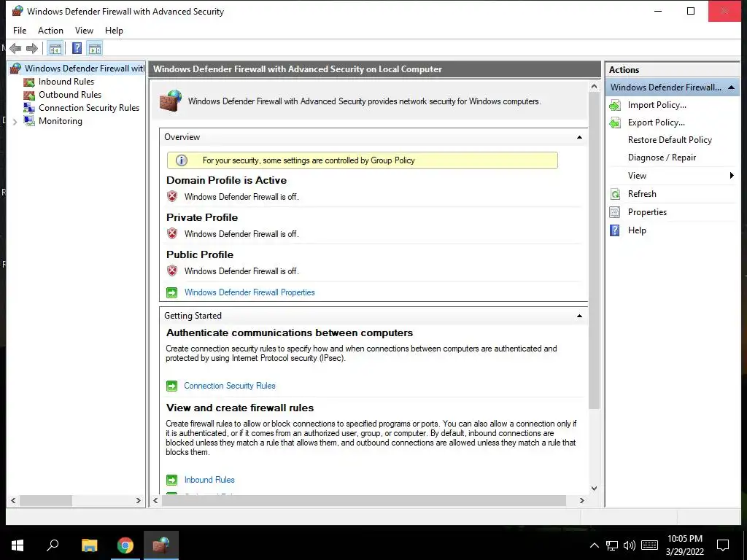Open the notification center icon
This screenshot has height=560, width=747.
(x=723, y=545)
